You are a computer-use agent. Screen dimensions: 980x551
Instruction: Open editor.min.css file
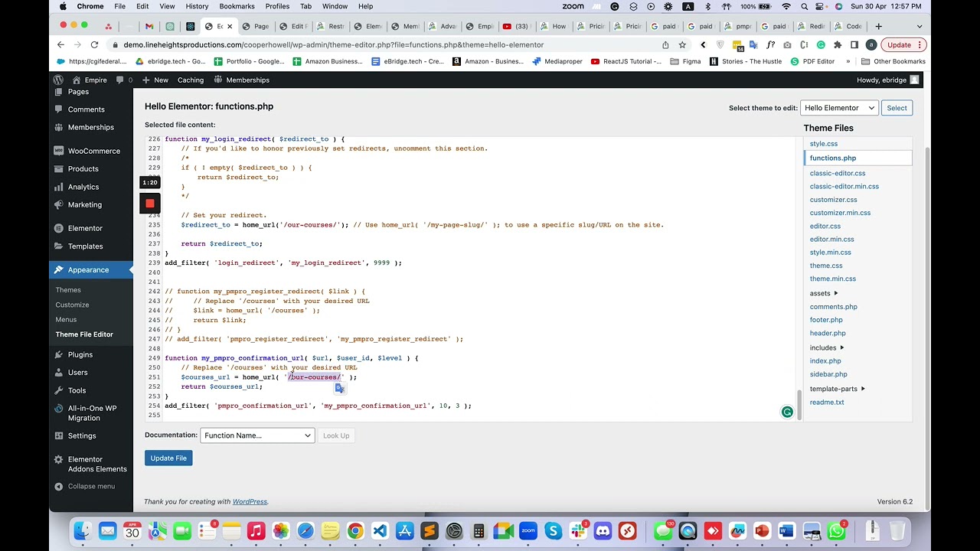(x=831, y=239)
